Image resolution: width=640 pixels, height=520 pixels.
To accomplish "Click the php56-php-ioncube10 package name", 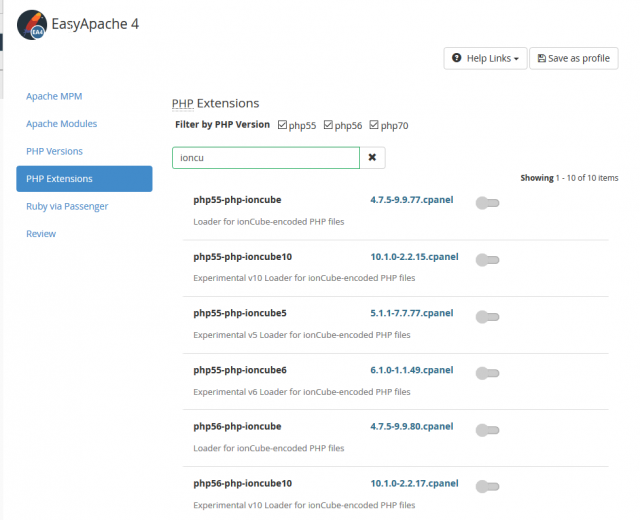I will click(x=242, y=483).
